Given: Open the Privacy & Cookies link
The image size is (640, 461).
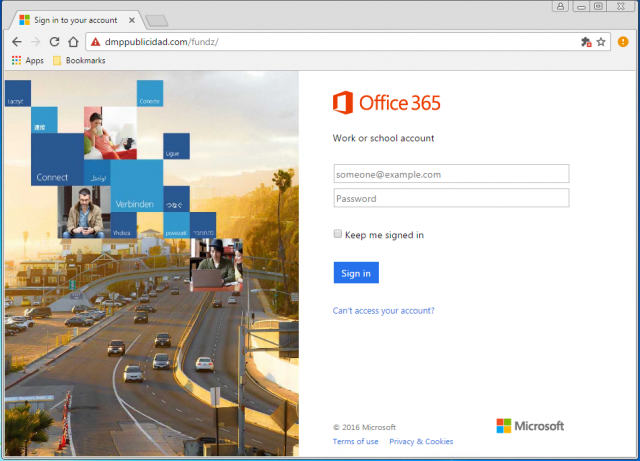Looking at the screenshot, I should tap(421, 441).
